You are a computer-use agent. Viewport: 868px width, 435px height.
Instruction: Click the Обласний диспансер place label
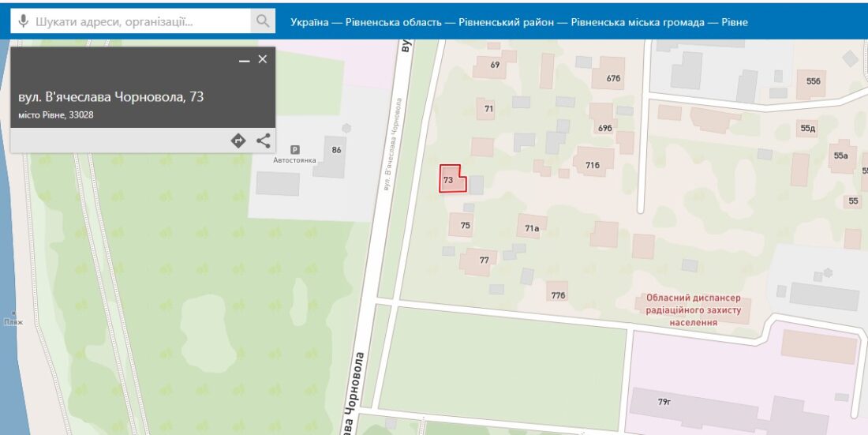click(x=693, y=309)
